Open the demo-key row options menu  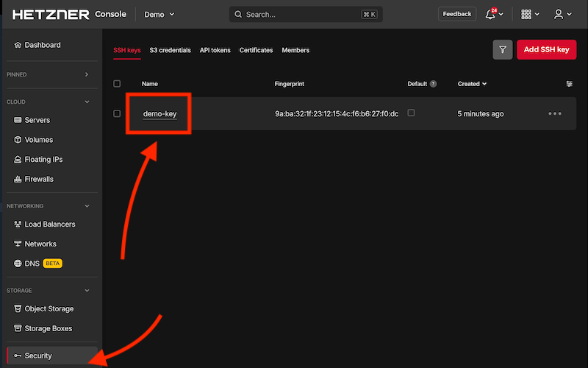555,114
